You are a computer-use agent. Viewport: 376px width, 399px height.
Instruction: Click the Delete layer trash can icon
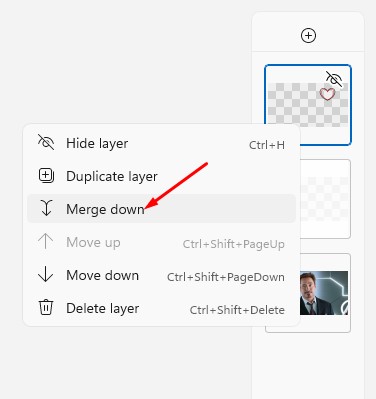click(x=46, y=307)
